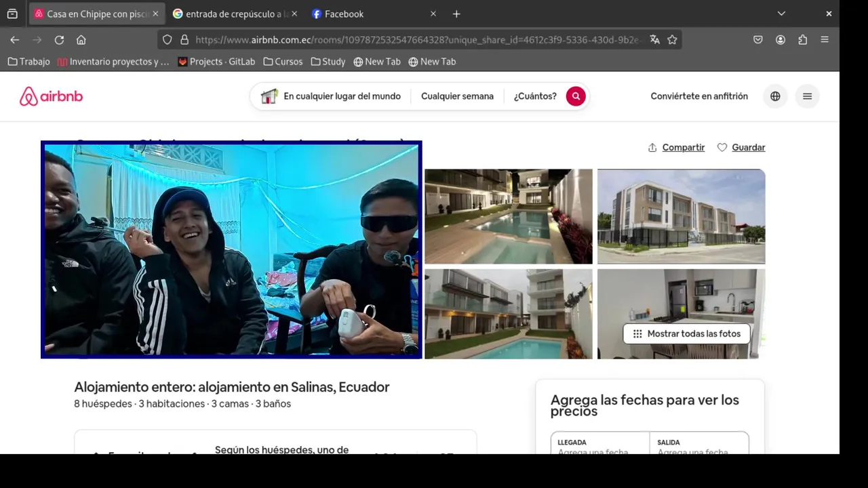Viewport: 868px width, 488px height.
Task: Expand the list all tabs arrow
Action: (x=781, y=14)
